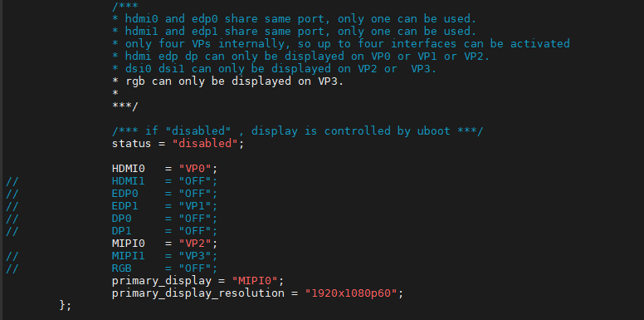Click the "1920x1080p60" resolution string
Viewport: 644px width, 320px height.
click(351, 293)
